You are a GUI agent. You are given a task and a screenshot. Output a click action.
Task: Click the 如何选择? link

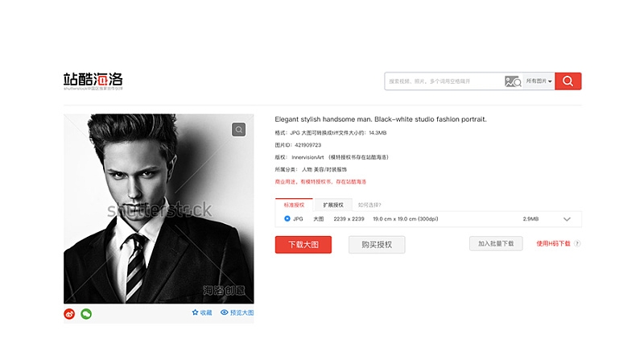coord(369,205)
